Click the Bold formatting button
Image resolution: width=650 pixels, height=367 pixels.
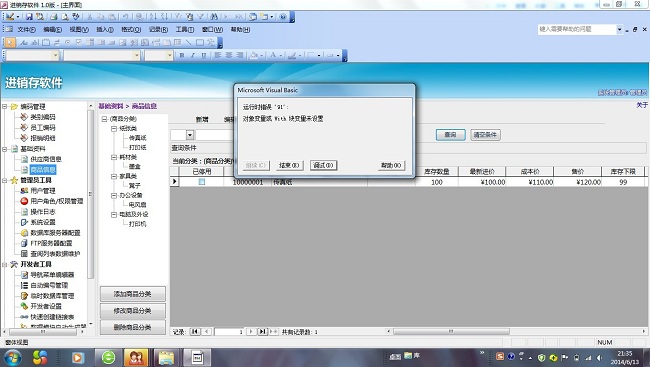(182, 55)
